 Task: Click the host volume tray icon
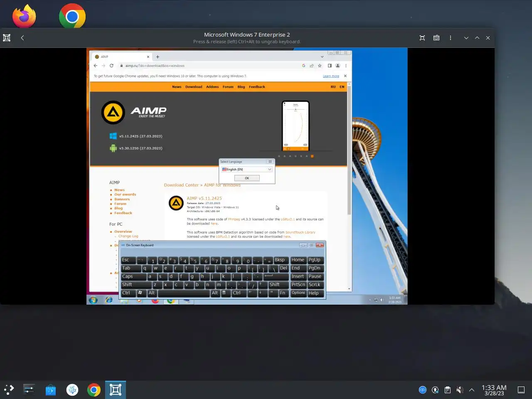point(460,390)
